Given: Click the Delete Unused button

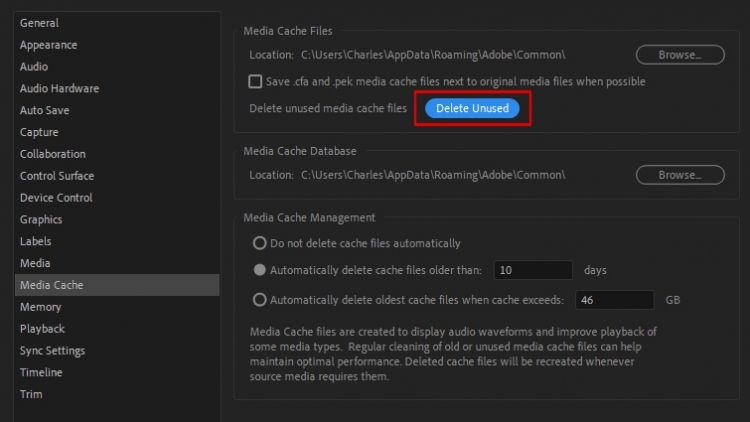Looking at the screenshot, I should 472,108.
